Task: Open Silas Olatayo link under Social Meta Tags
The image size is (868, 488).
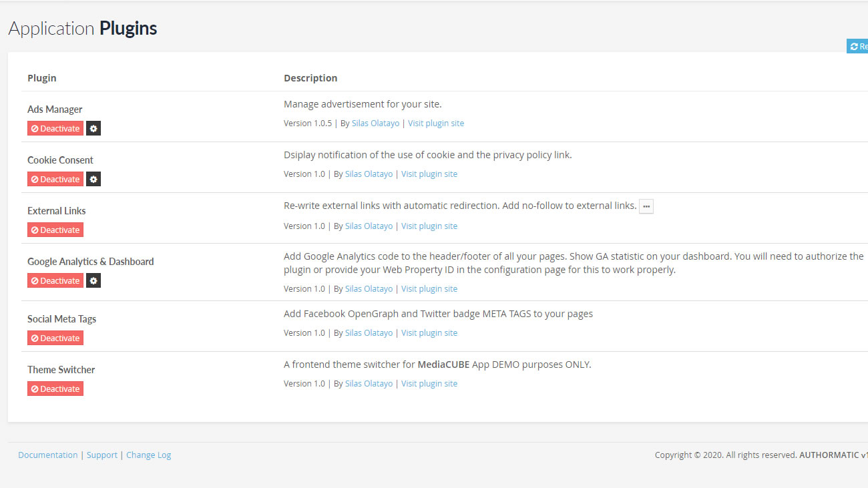Action: (x=369, y=333)
